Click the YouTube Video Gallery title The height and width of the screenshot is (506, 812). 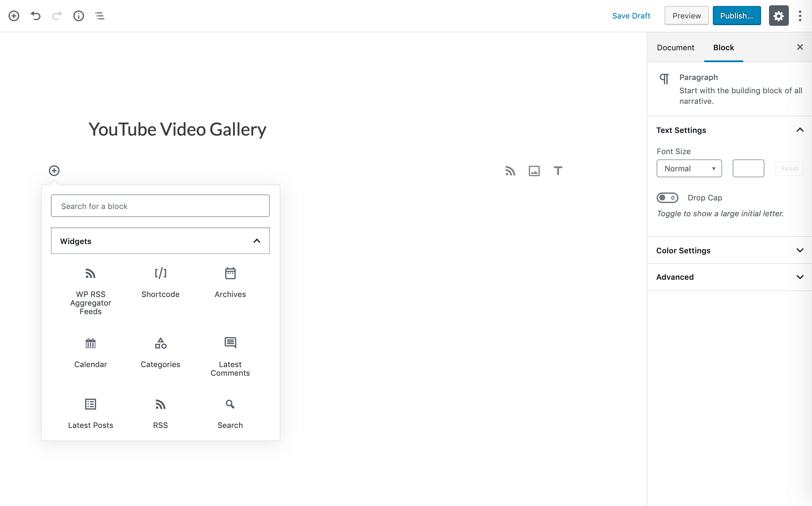point(177,129)
